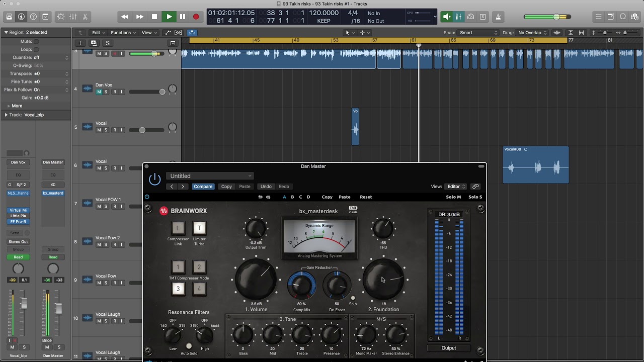This screenshot has width=644, height=362.
Task: Click the plugin link chain icon
Action: pos(475,187)
